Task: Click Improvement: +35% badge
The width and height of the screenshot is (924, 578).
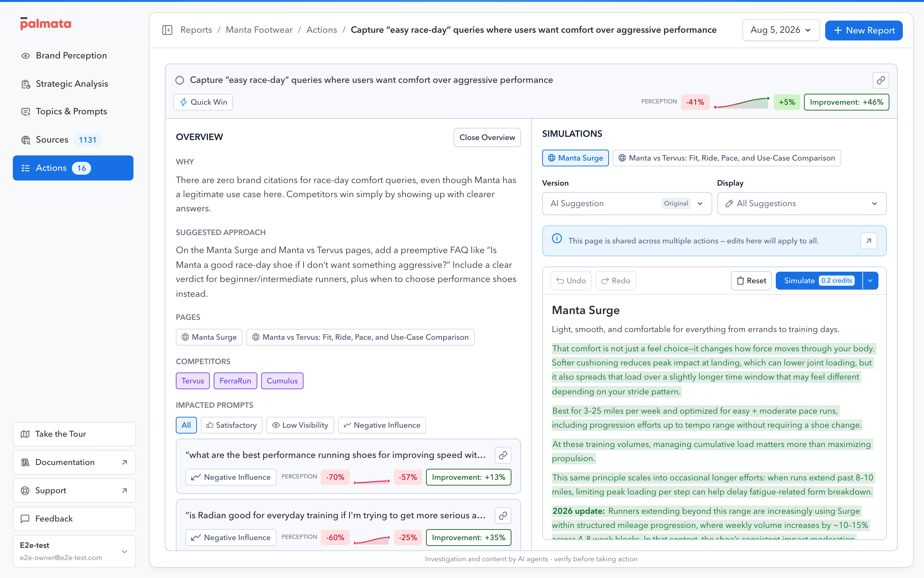Action: pyautogui.click(x=468, y=538)
